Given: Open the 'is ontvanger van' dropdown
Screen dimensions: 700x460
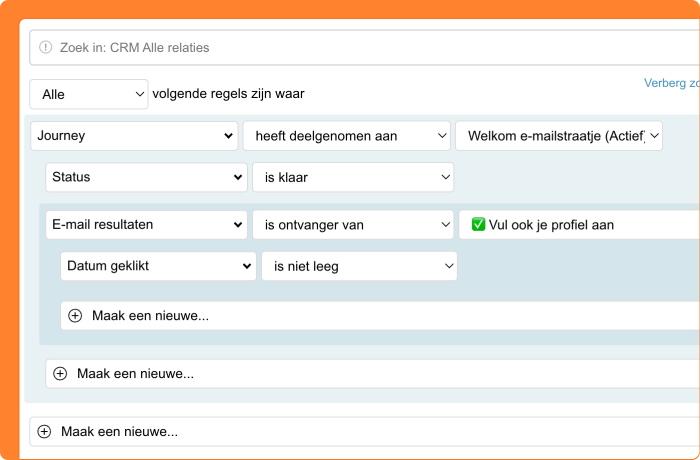Looking at the screenshot, I should (353, 225).
